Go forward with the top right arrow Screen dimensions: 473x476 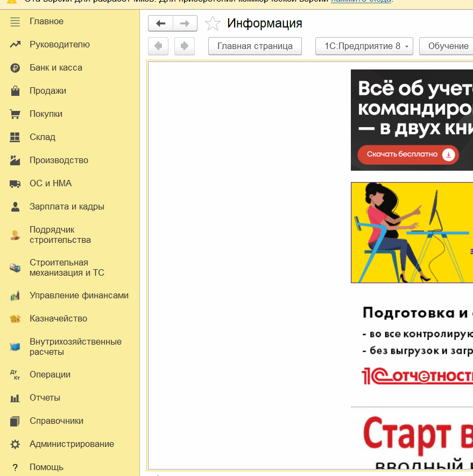point(185,23)
